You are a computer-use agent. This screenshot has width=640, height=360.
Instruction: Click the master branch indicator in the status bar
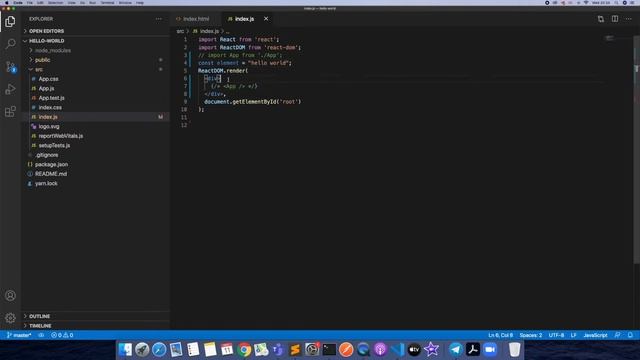click(19, 335)
